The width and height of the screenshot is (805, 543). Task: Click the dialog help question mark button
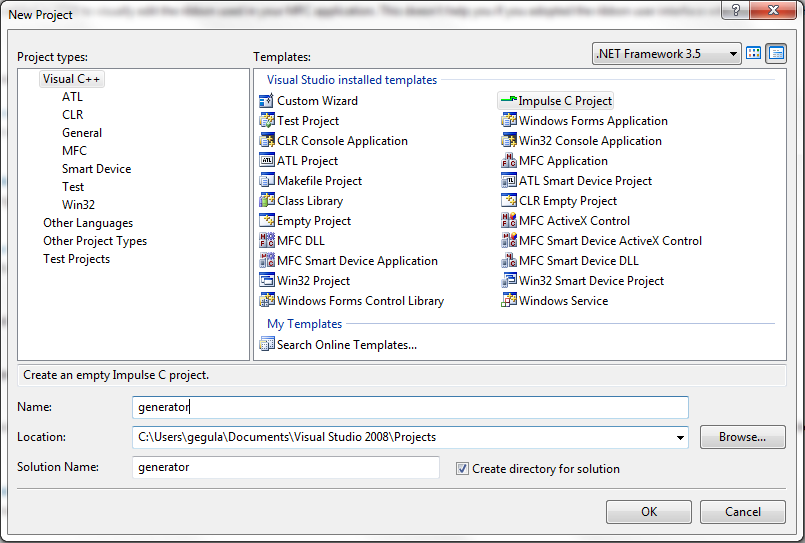tap(735, 10)
